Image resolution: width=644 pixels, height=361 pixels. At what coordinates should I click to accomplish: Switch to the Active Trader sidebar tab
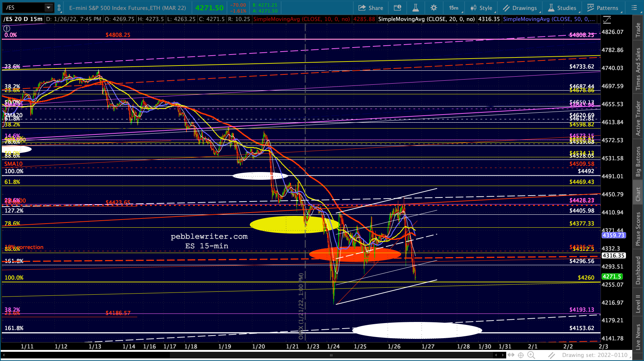point(638,119)
